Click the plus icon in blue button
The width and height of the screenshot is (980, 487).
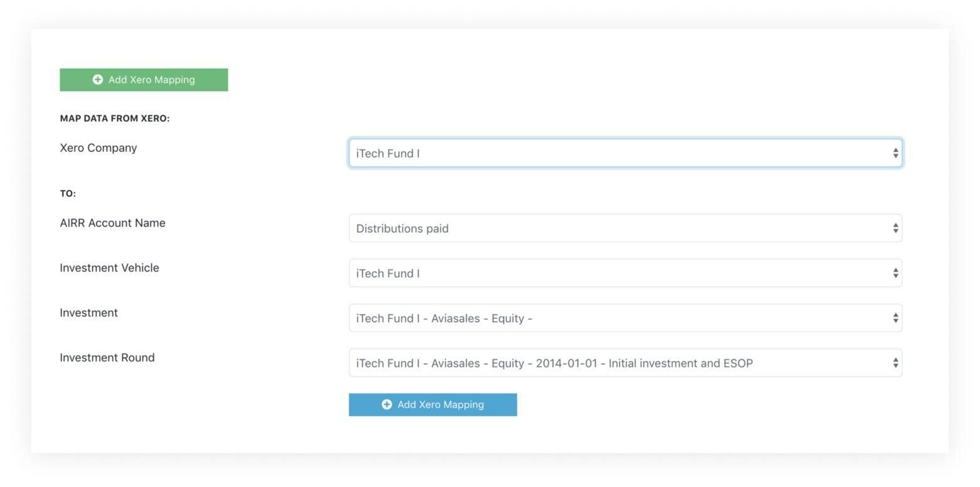pos(387,405)
